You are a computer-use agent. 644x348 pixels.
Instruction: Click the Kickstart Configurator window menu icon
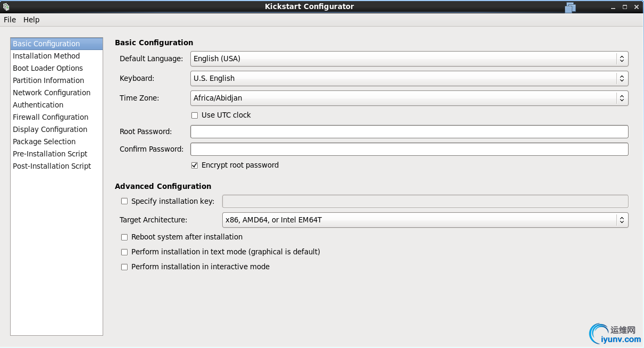click(6, 7)
